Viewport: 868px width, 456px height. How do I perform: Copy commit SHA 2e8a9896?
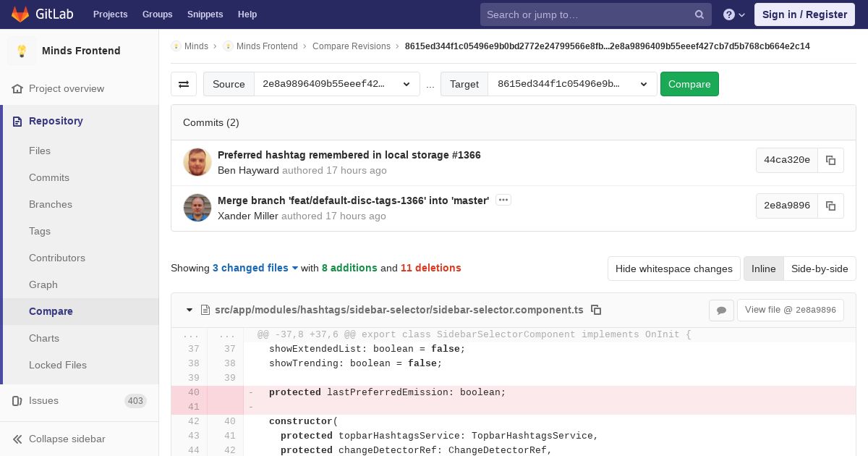pyautogui.click(x=830, y=206)
